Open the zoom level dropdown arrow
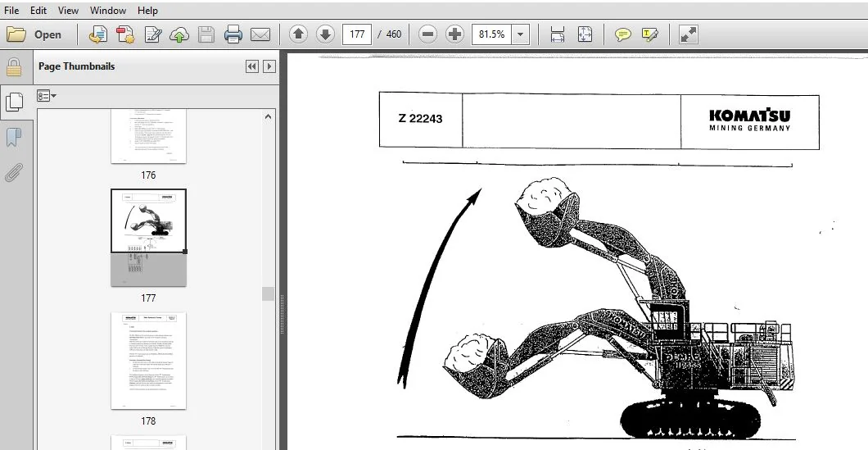Viewport: 868px width, 450px height. [520, 34]
